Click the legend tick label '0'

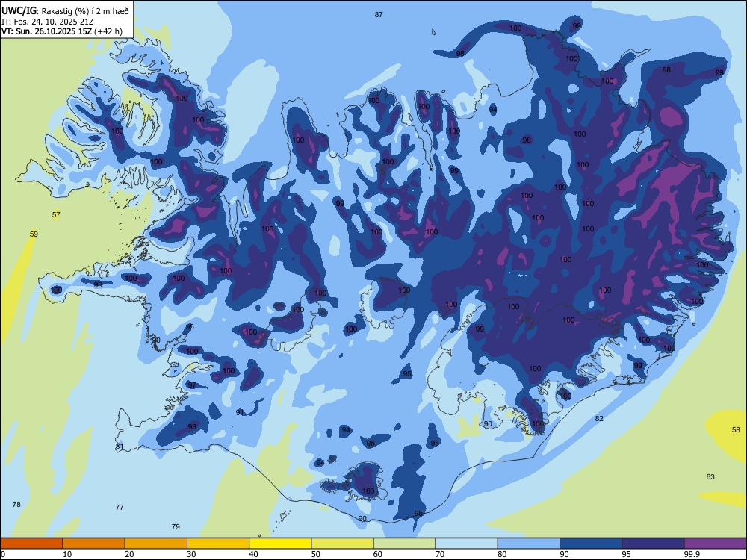tap(3, 554)
